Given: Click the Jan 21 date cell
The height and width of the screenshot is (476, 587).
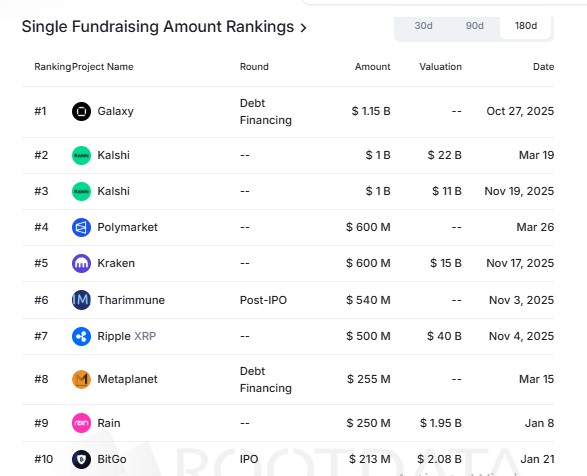Looking at the screenshot, I should tap(537, 459).
